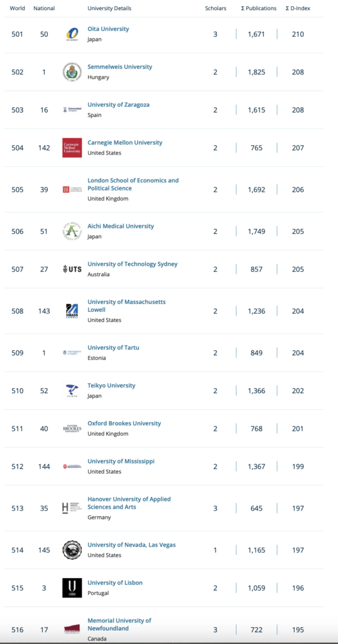This screenshot has width=338, height=644.
Task: Open the University of Mississippi link
Action: 121,461
